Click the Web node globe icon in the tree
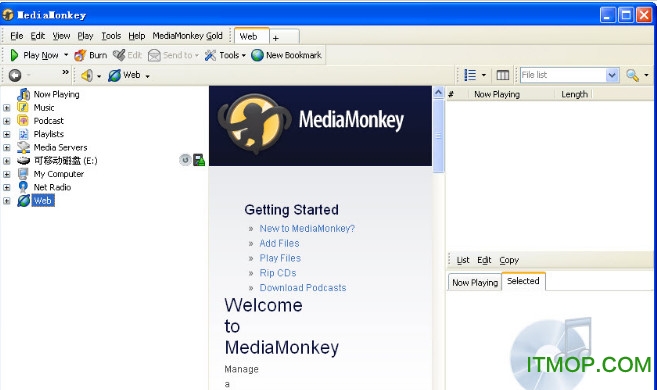The height and width of the screenshot is (390, 657). click(x=23, y=201)
